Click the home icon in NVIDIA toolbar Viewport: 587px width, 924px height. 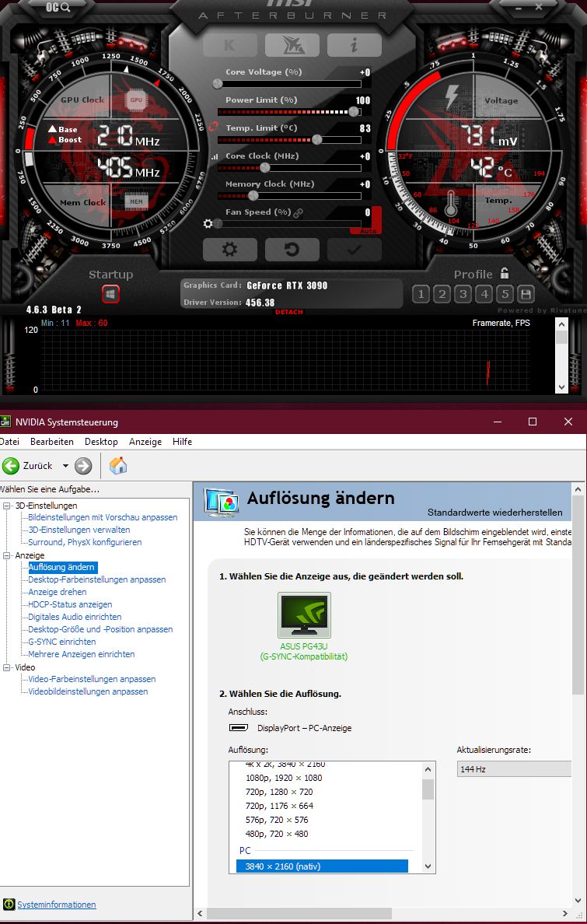pyautogui.click(x=118, y=466)
